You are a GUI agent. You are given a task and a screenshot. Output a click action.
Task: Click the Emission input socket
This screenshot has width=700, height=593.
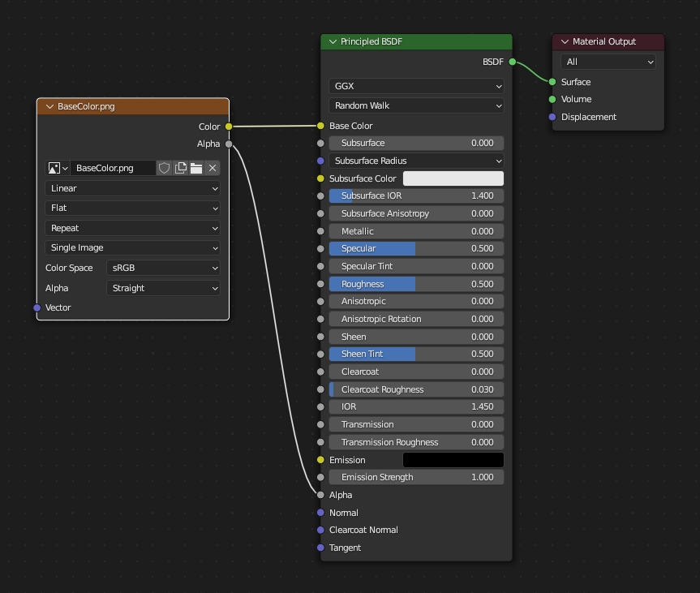click(320, 460)
